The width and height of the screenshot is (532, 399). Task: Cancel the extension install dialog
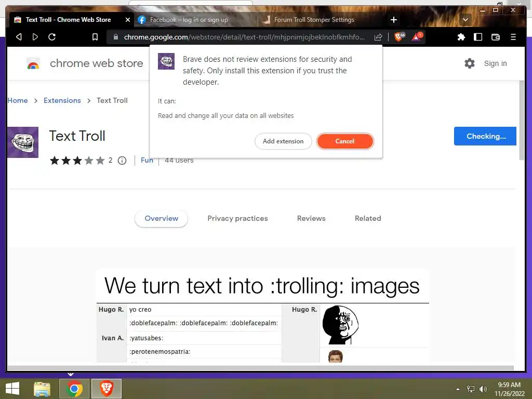pyautogui.click(x=345, y=141)
